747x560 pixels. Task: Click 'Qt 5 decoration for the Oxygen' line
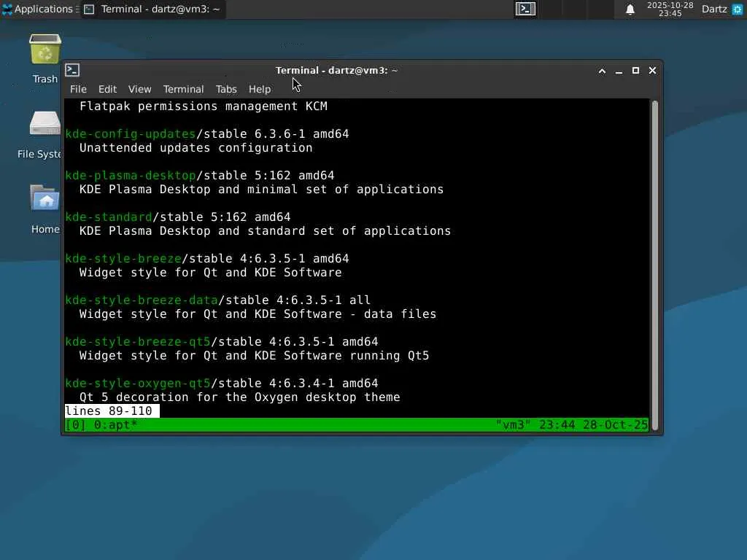(x=239, y=397)
